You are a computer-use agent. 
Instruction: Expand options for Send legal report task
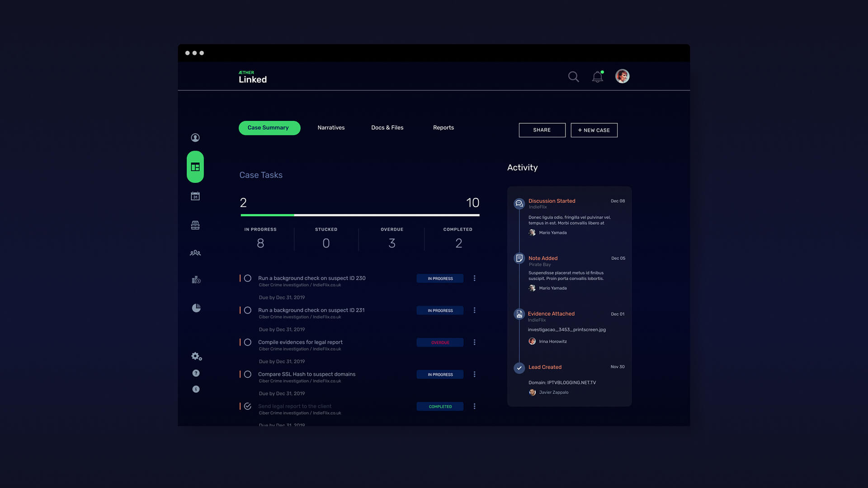[x=474, y=407]
